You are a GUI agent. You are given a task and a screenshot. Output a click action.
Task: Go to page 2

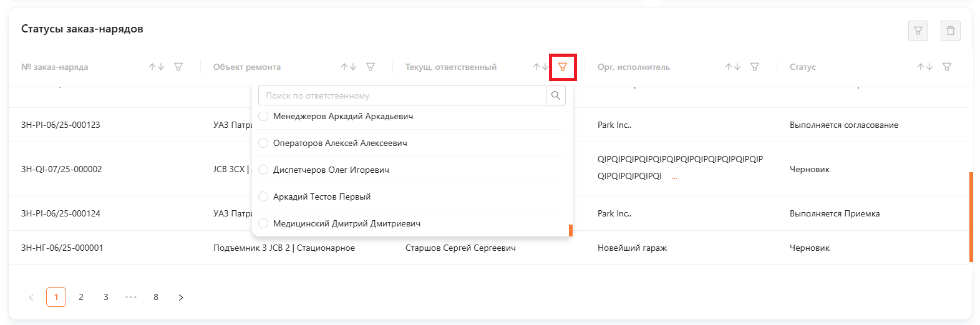81,297
